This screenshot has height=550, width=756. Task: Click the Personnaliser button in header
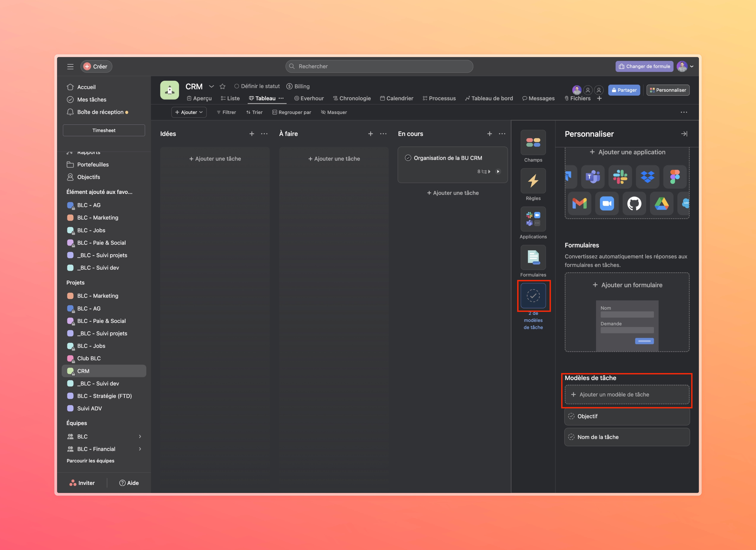(668, 90)
